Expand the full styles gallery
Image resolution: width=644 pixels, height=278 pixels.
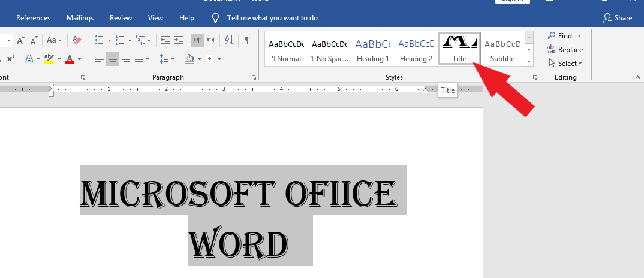click(x=529, y=60)
